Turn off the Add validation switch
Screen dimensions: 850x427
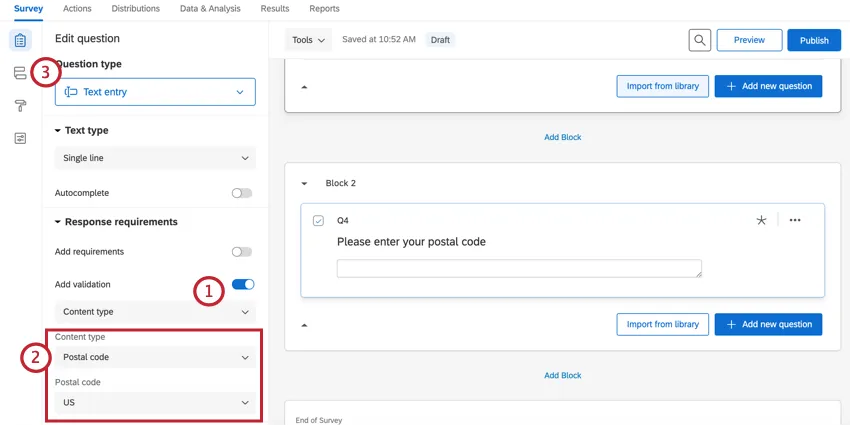tap(243, 284)
